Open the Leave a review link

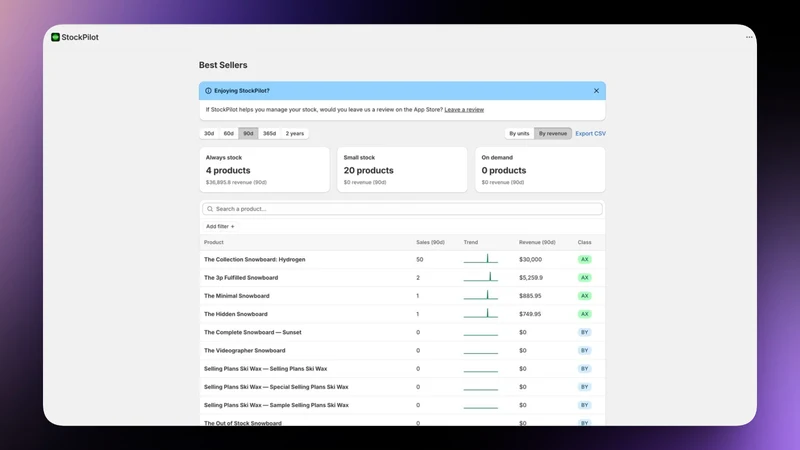click(x=464, y=110)
